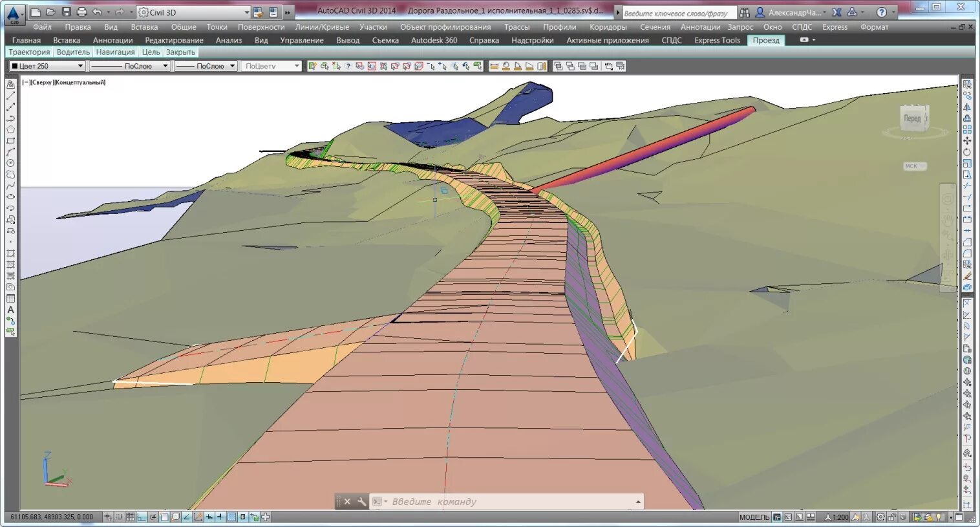Switch to the Главная ribbon tab
This screenshot has height=527, width=980.
27,40
